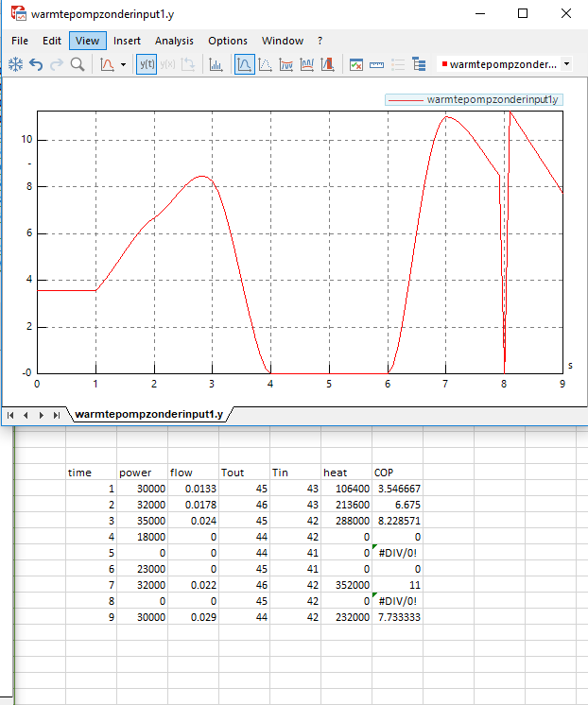Go to the first sheet tab arrow
Viewport: 588px width, 705px height.
(11, 414)
